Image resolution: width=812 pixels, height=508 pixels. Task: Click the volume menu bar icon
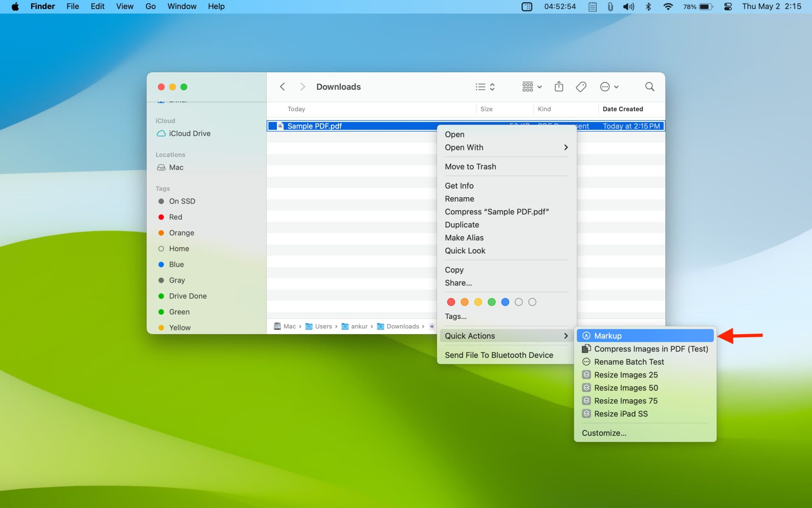628,6
